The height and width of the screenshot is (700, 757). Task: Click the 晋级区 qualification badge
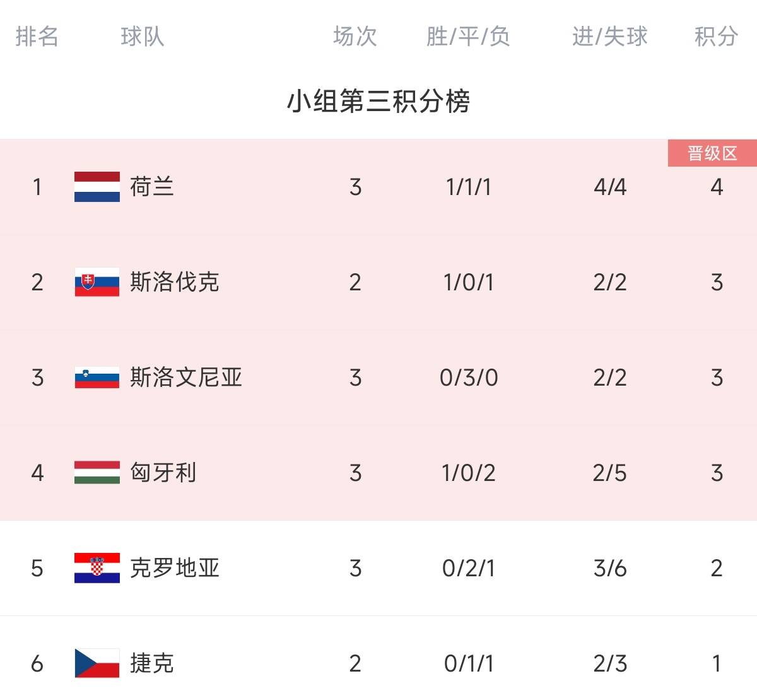[712, 153]
